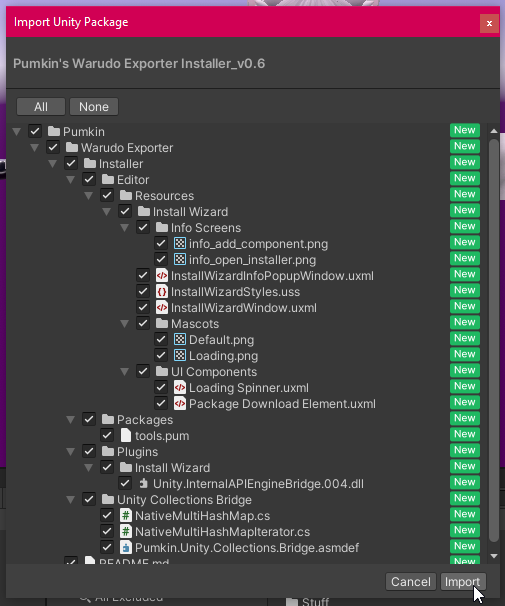505x606 pixels.
Task: Collapse the Resources folder
Action: click(88, 196)
